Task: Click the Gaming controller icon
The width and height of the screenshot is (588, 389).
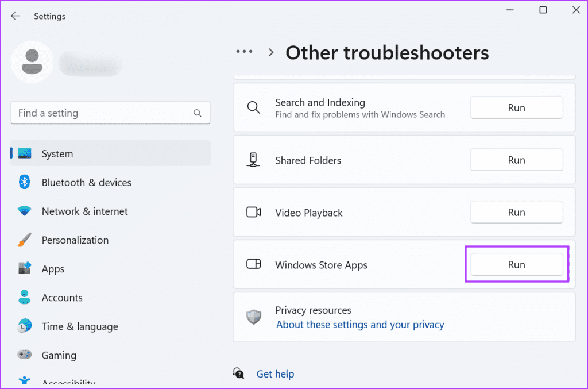Action: coord(24,355)
